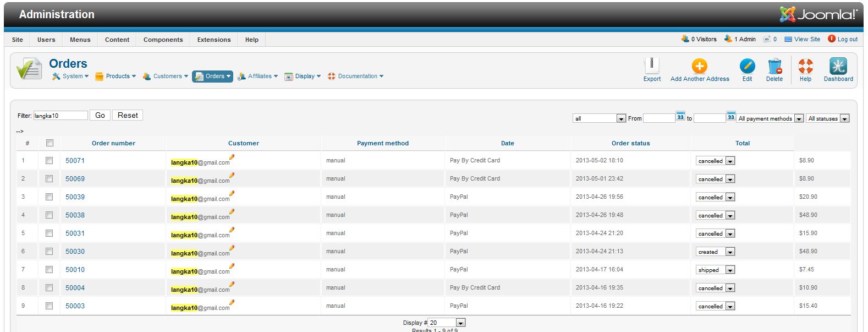Open calendar picker for From date
This screenshot has height=332, width=868.
click(x=680, y=116)
